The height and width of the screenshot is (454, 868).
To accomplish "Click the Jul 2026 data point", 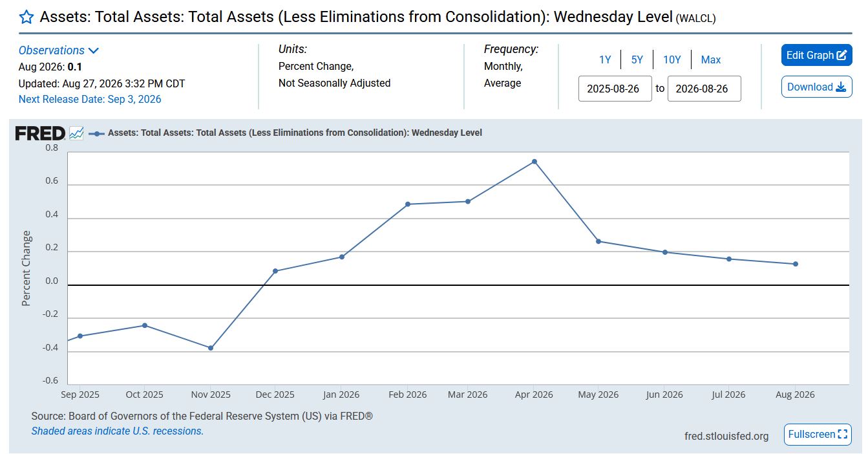I will click(729, 259).
